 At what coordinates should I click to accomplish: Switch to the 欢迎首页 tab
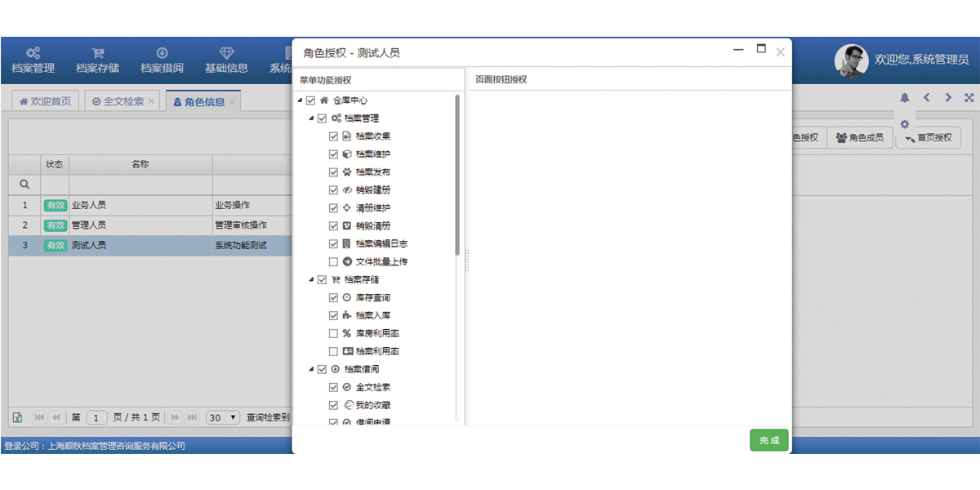46,101
